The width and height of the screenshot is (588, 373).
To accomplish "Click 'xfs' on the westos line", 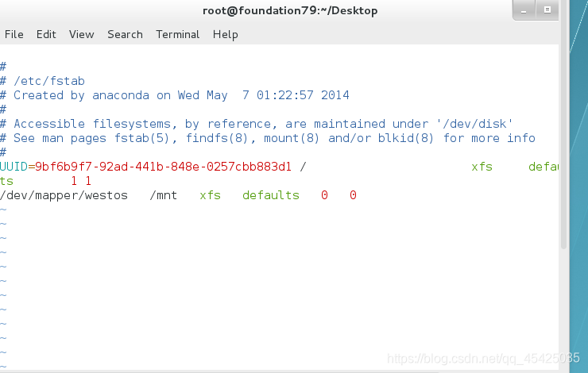I will pyautogui.click(x=210, y=195).
